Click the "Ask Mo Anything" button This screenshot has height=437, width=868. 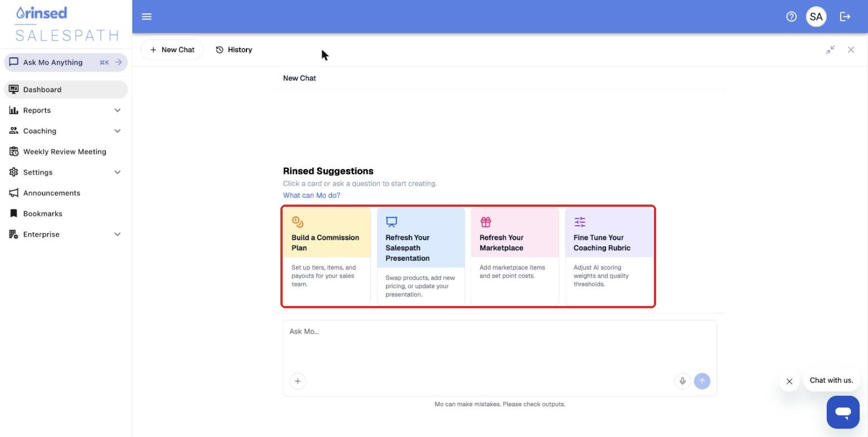coord(66,62)
